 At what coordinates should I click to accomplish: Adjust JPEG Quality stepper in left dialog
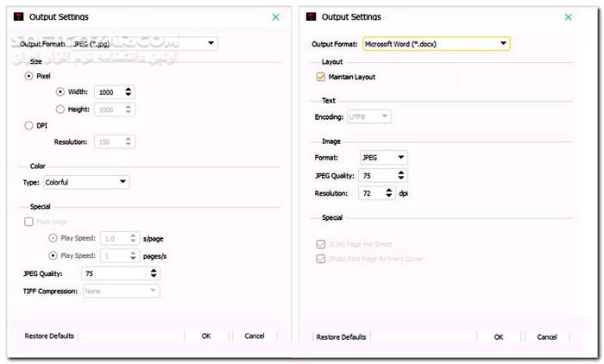(154, 273)
